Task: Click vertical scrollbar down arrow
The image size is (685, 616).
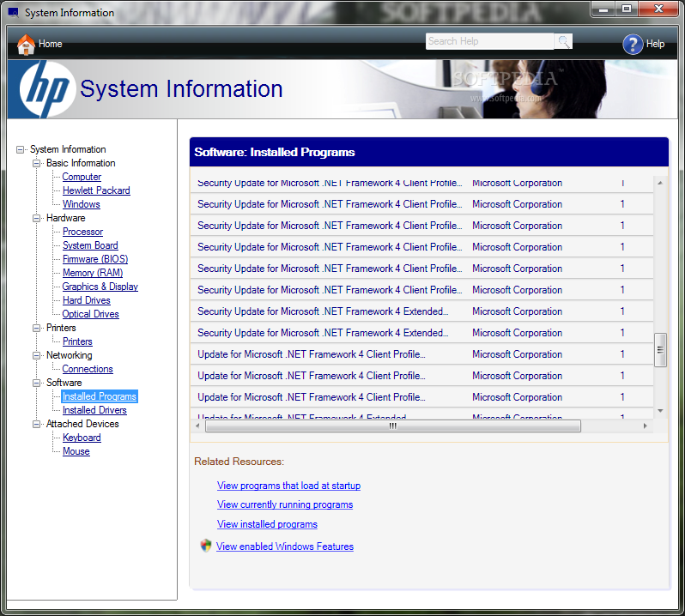Action: point(660,411)
